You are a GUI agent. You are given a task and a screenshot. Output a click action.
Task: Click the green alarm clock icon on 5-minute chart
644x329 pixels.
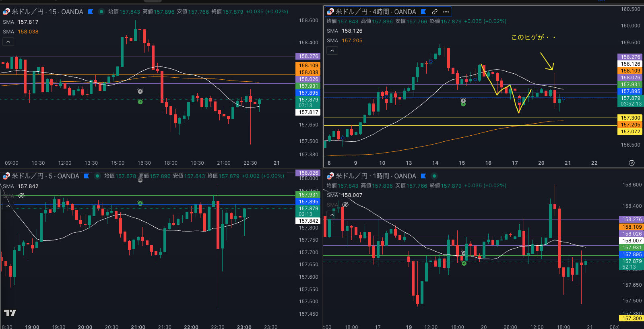(140, 203)
